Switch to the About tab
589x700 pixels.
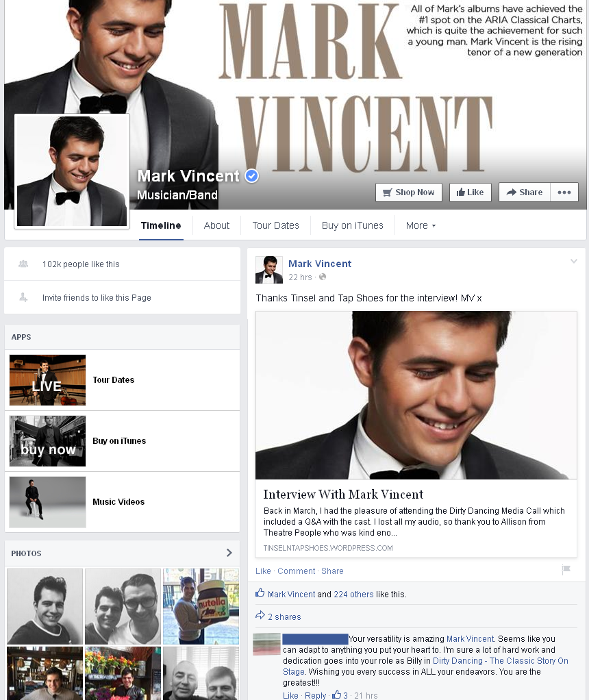[x=216, y=225]
